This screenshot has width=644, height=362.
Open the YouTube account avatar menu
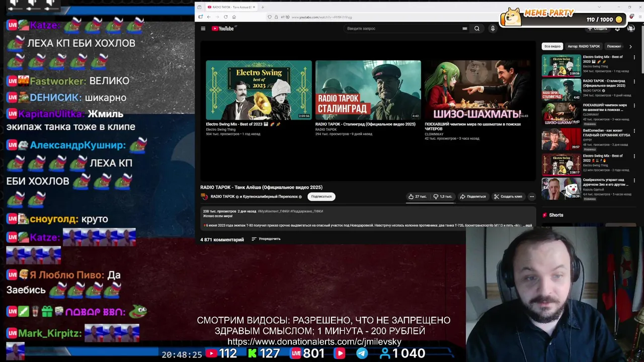(631, 29)
